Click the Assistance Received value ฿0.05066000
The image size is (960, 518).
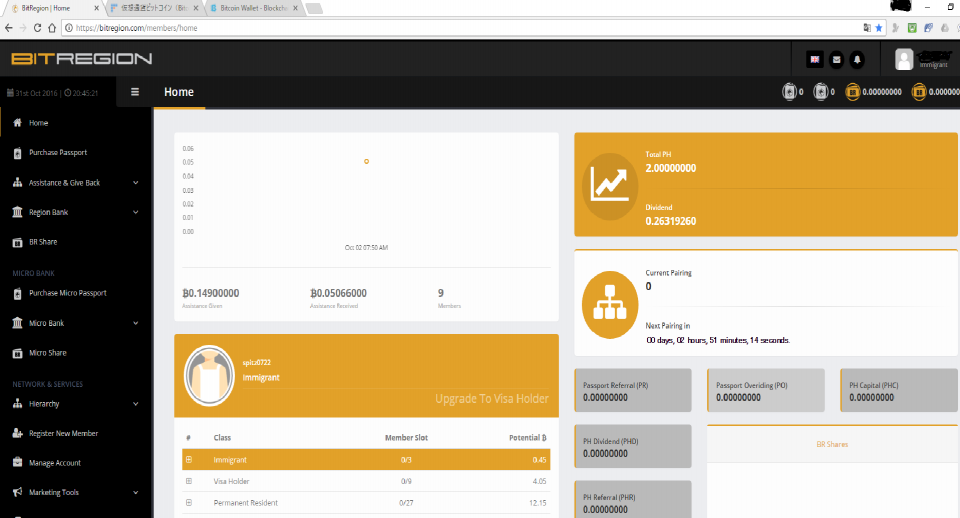tap(338, 293)
